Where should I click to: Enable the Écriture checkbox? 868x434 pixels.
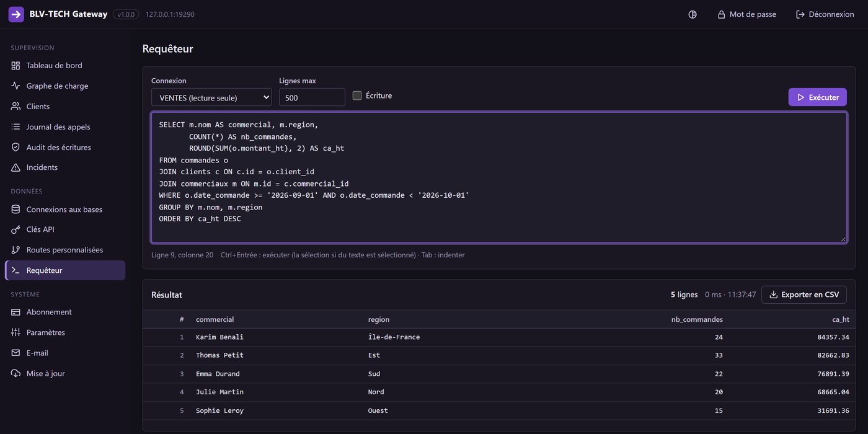coord(357,95)
